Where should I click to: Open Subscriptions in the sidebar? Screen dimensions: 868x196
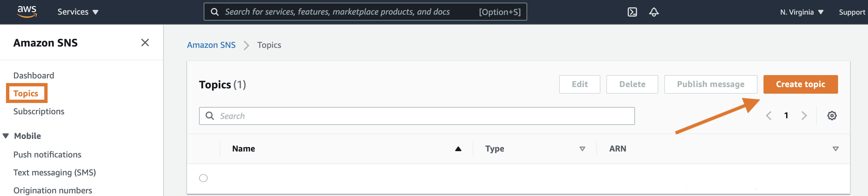pyautogui.click(x=39, y=111)
